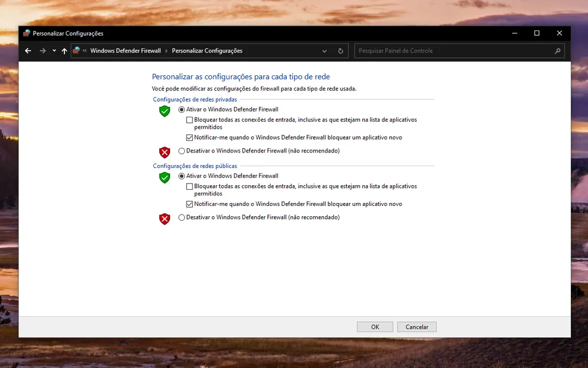
Task: Expand the address bar history chevron
Action: (324, 51)
